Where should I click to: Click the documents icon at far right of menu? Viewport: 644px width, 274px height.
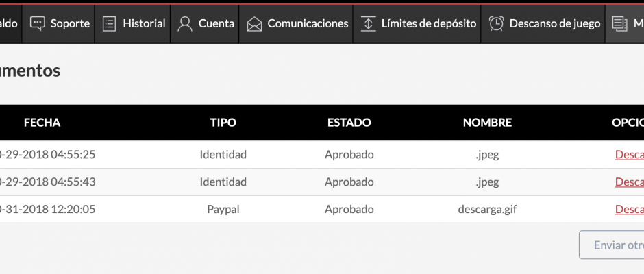[x=620, y=24]
